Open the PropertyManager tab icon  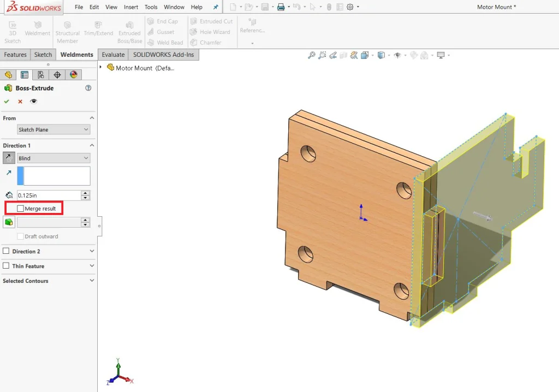[x=24, y=75]
